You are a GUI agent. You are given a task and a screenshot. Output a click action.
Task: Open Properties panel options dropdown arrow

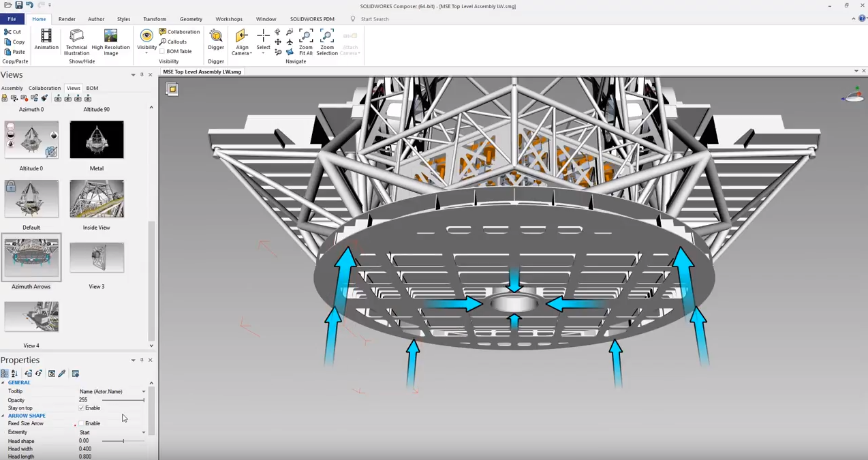tap(133, 361)
